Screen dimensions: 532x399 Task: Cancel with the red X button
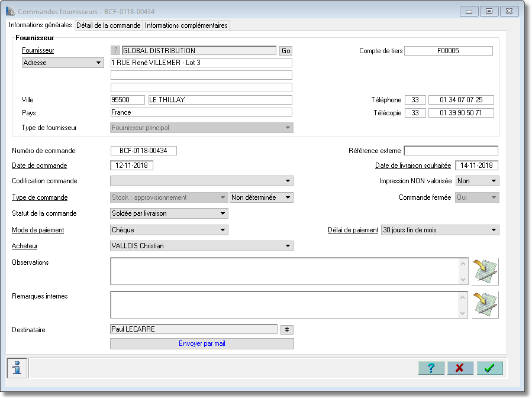(460, 368)
